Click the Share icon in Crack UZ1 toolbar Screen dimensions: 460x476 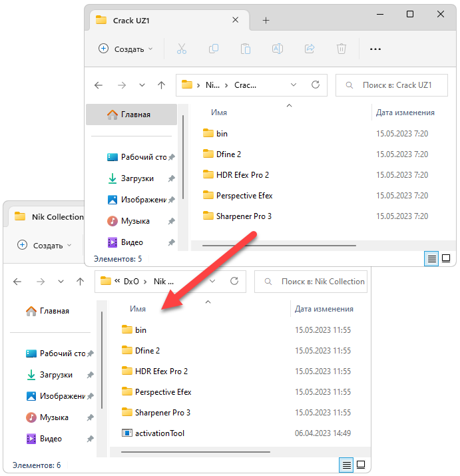coord(310,49)
